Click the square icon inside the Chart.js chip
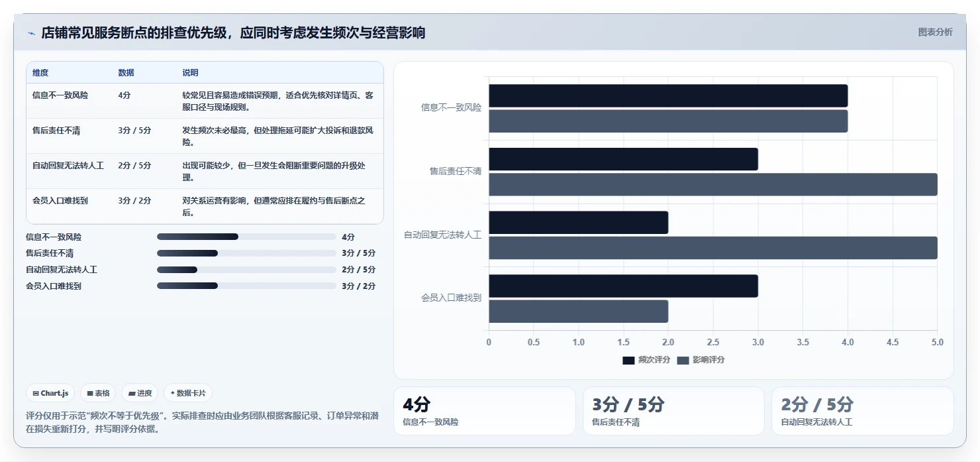 click(x=35, y=393)
